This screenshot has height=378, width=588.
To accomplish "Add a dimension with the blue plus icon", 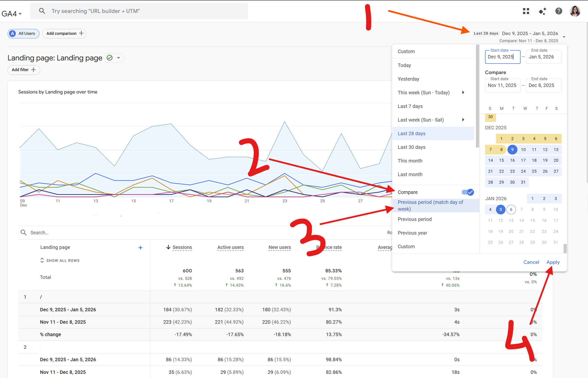I will pos(140,248).
